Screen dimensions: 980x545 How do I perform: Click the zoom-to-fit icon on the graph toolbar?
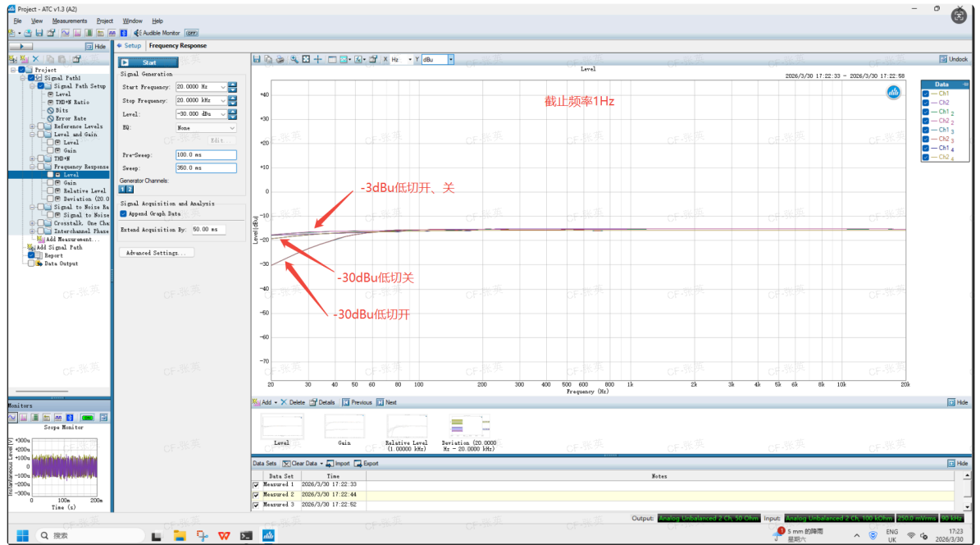click(x=306, y=59)
